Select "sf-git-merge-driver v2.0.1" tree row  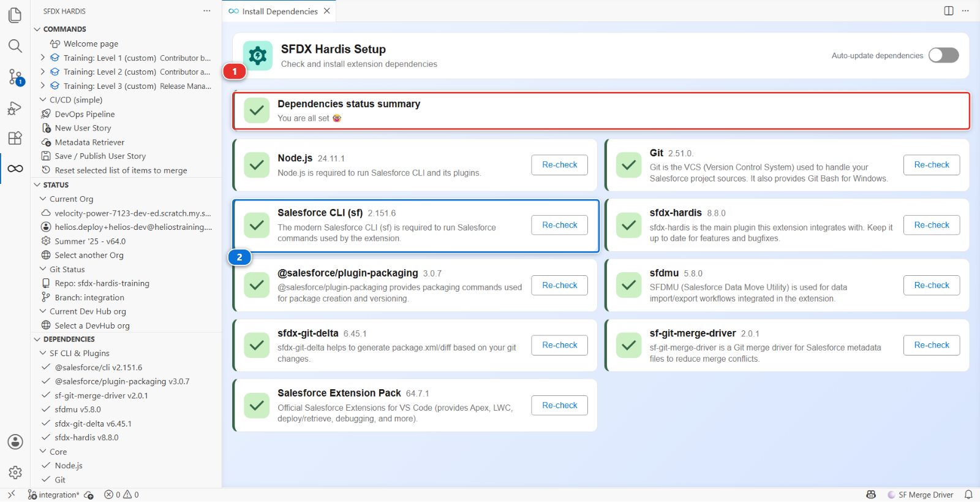click(x=126, y=395)
